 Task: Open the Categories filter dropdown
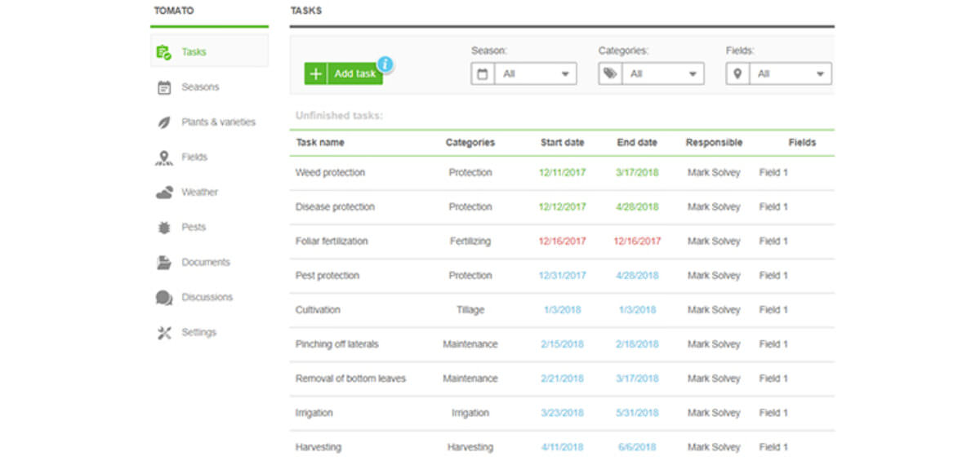pos(651,73)
